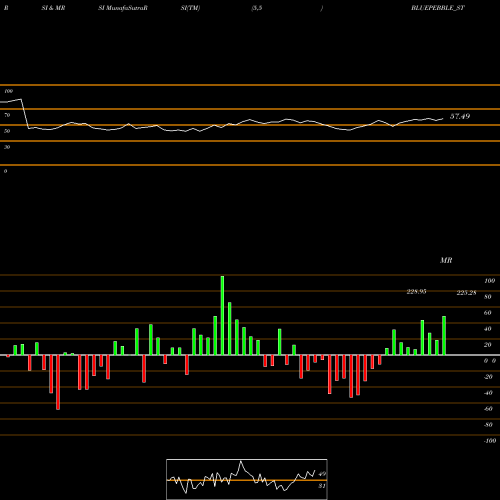The height and width of the screenshot is (500, 500).
Task: Click the 'SI MunafaSutraR' header text
Action: click(x=123, y=8)
